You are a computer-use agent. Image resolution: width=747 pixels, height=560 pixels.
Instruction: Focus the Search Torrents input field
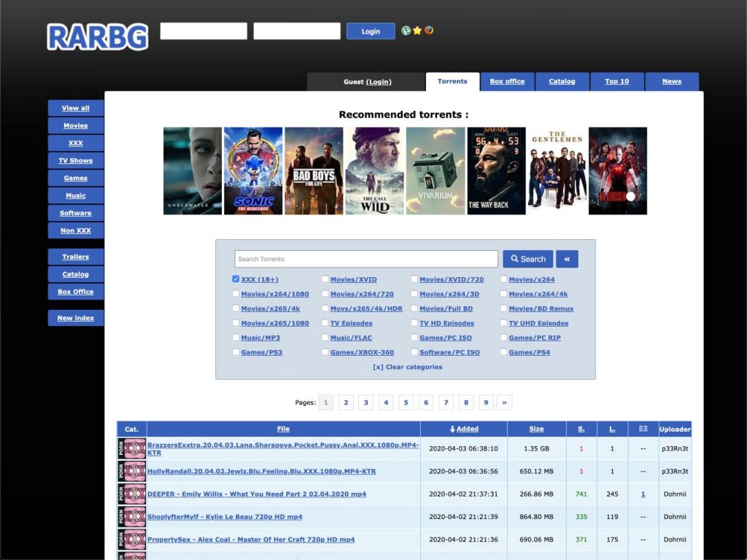pos(366,259)
